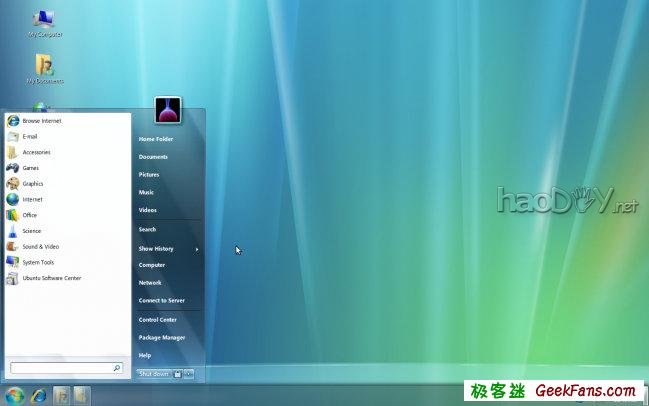Open the Science category
The image size is (649, 406).
[x=31, y=231]
